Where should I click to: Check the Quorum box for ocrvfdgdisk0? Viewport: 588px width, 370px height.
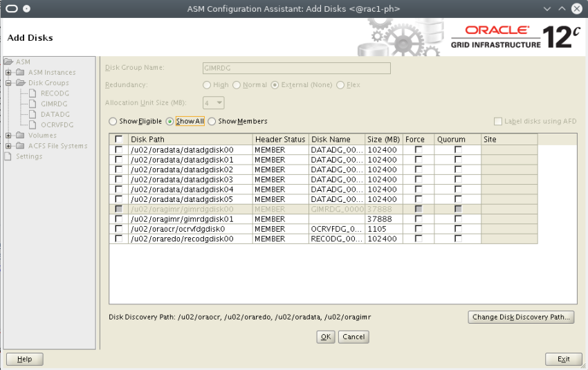pyautogui.click(x=458, y=229)
